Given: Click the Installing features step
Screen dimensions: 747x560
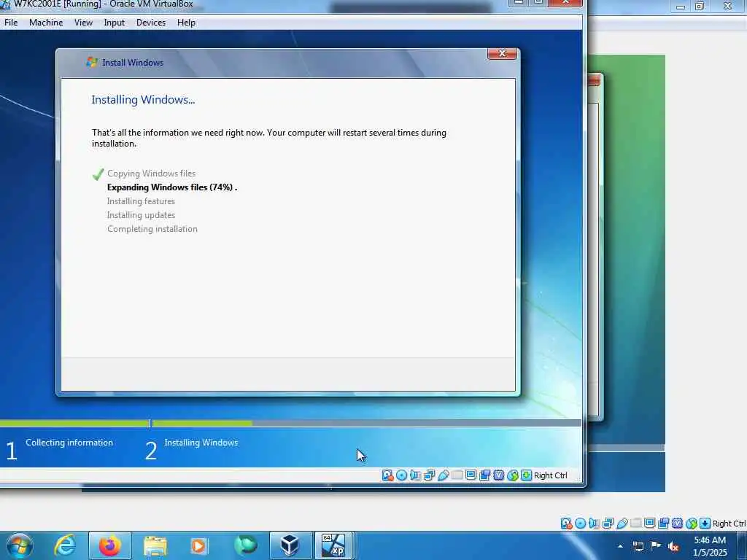Looking at the screenshot, I should pyautogui.click(x=141, y=201).
